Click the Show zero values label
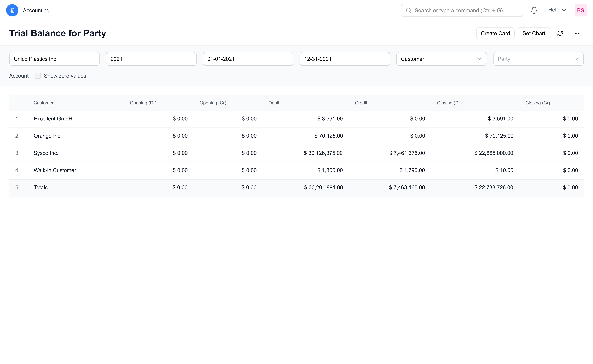Viewport: 593px width, 364px height. [x=65, y=76]
